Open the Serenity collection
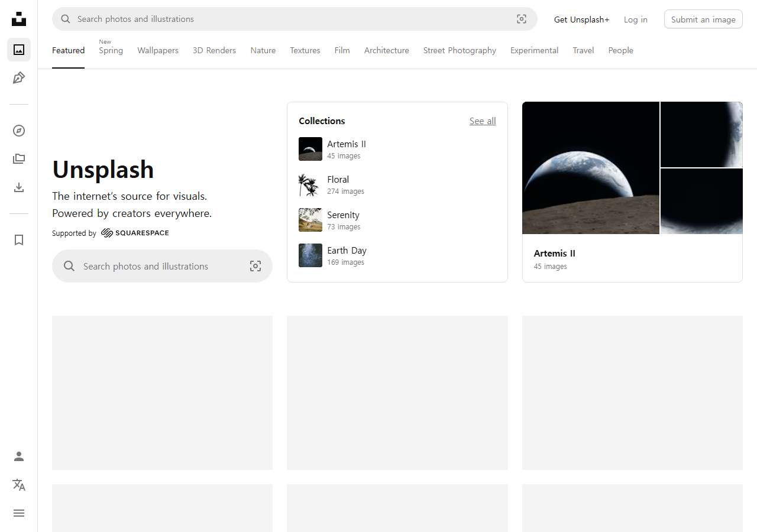This screenshot has height=532, width=757. [x=397, y=220]
